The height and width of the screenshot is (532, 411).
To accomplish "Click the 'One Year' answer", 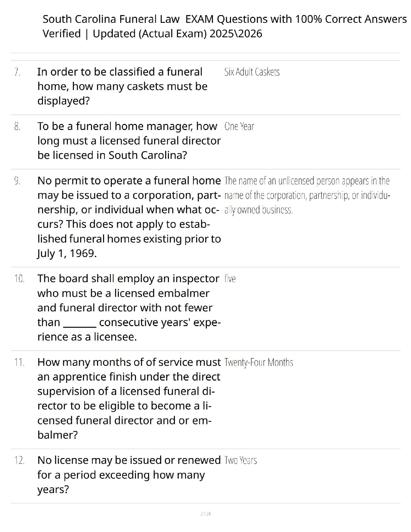I will click(239, 127).
